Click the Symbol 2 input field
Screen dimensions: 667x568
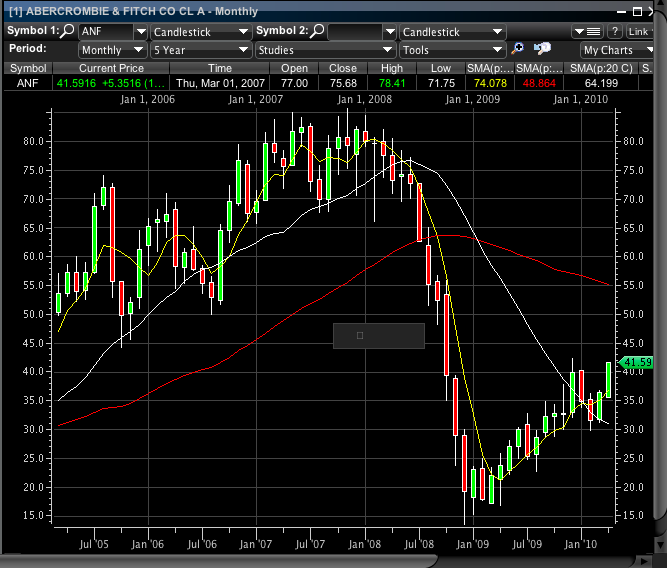click(355, 32)
